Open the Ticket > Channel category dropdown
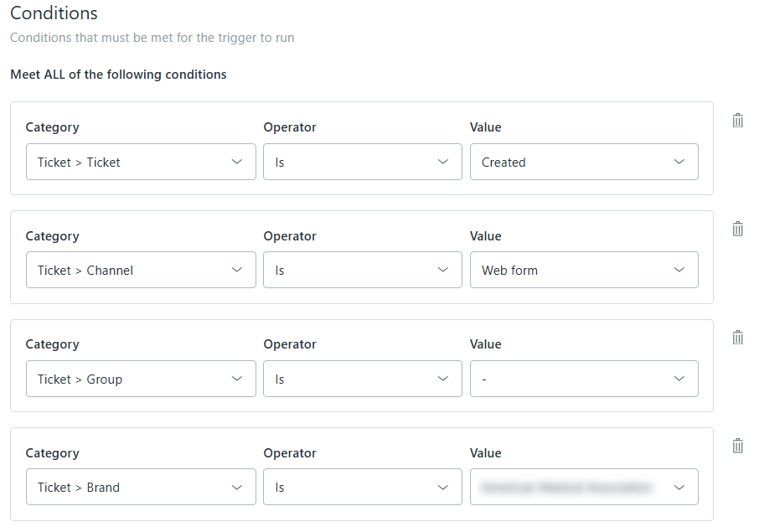 click(141, 271)
